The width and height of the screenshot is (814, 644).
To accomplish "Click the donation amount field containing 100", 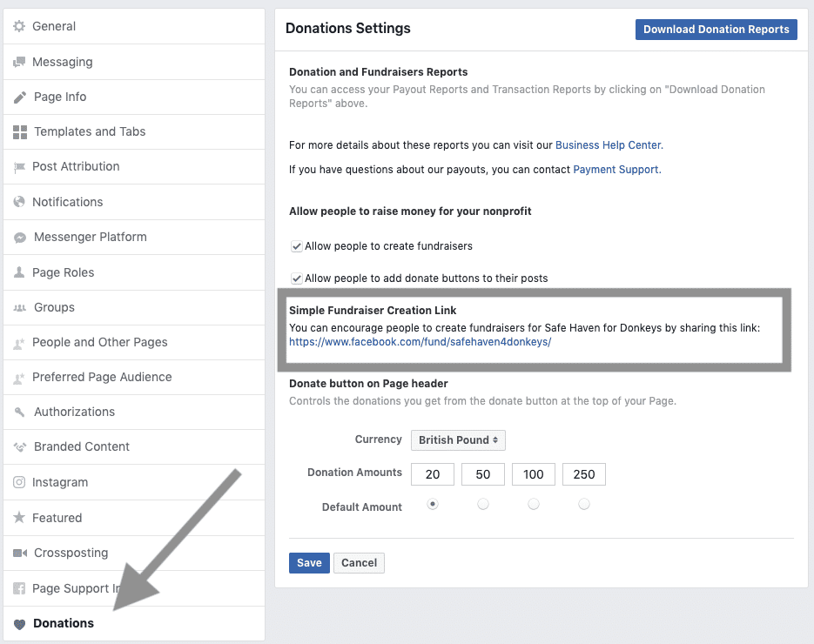I will point(533,474).
